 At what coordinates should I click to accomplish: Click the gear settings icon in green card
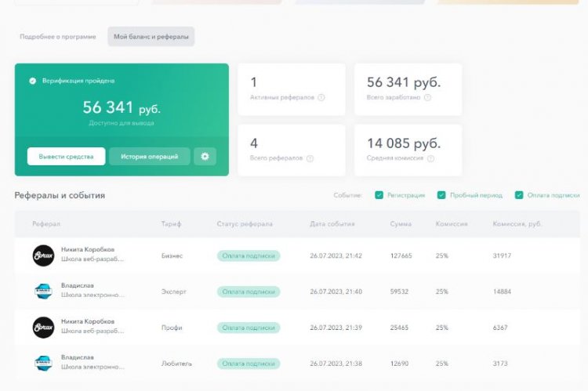(205, 157)
